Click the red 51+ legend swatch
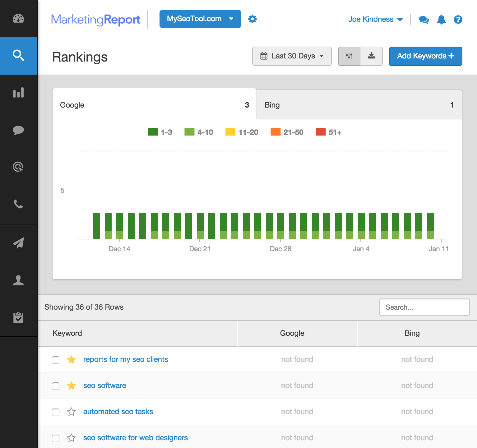Viewport: 477px width, 448px height. 321,132
